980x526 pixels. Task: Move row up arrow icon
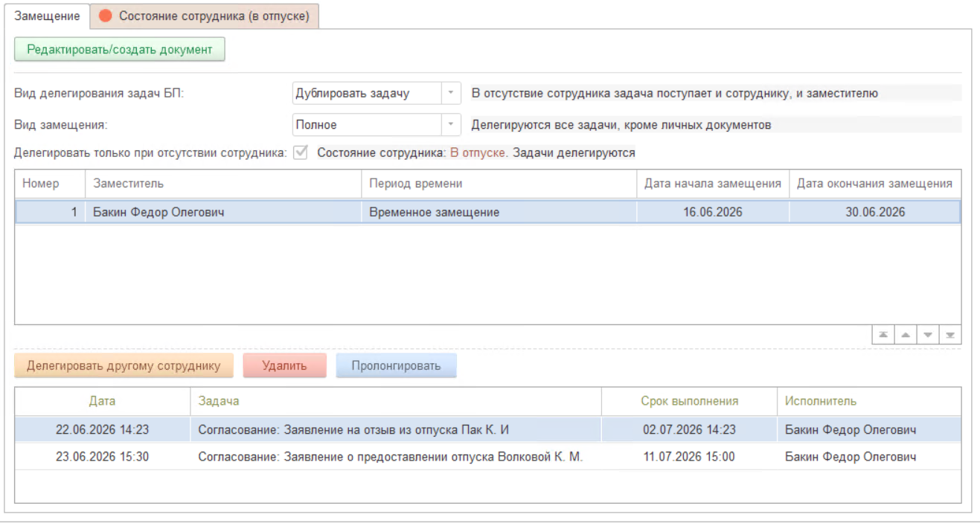click(x=906, y=335)
